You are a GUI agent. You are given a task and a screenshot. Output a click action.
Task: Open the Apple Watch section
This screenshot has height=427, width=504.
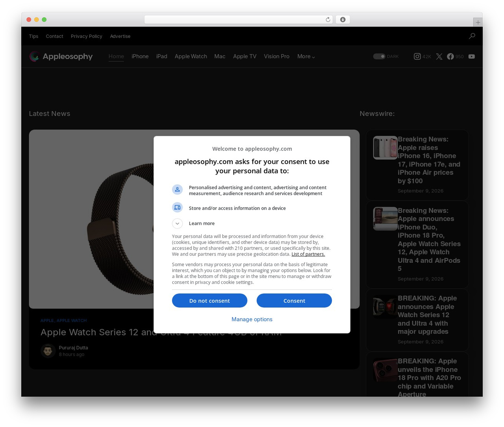pos(191,56)
